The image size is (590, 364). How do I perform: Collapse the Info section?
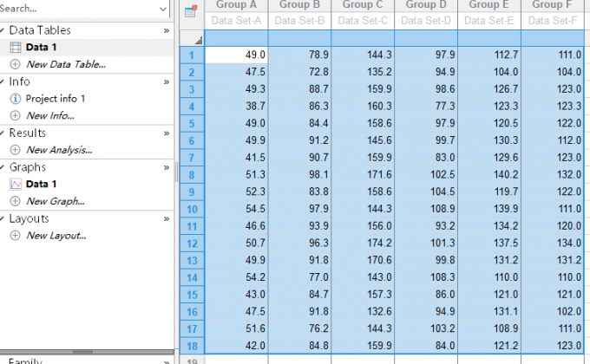tap(2, 81)
